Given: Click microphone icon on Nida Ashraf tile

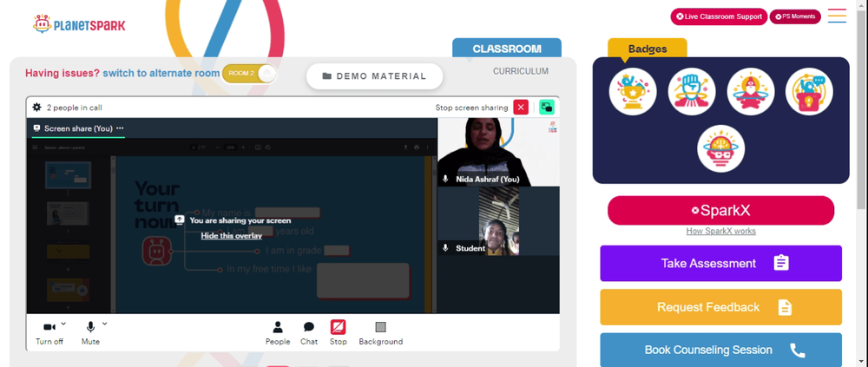Looking at the screenshot, I should click(x=445, y=180).
